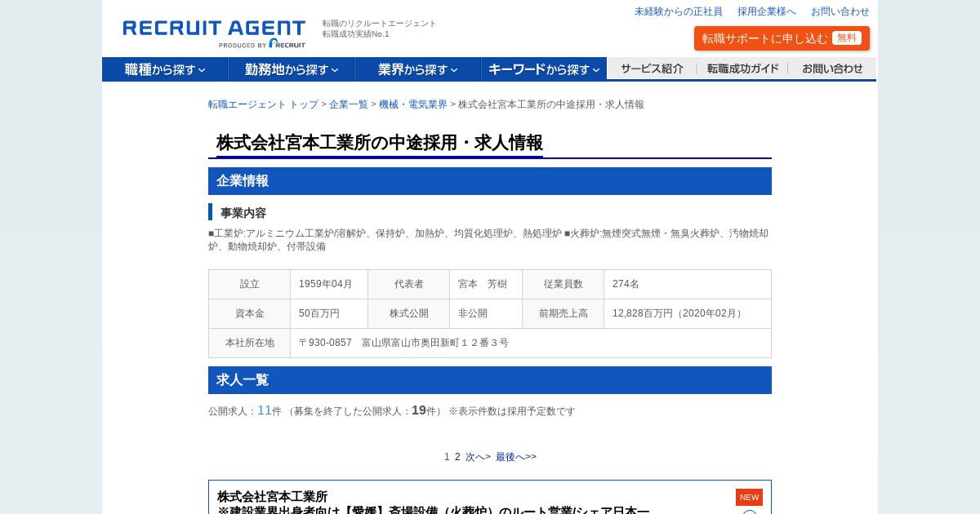
Task: Click the 設立 table label
Action: click(x=250, y=284)
